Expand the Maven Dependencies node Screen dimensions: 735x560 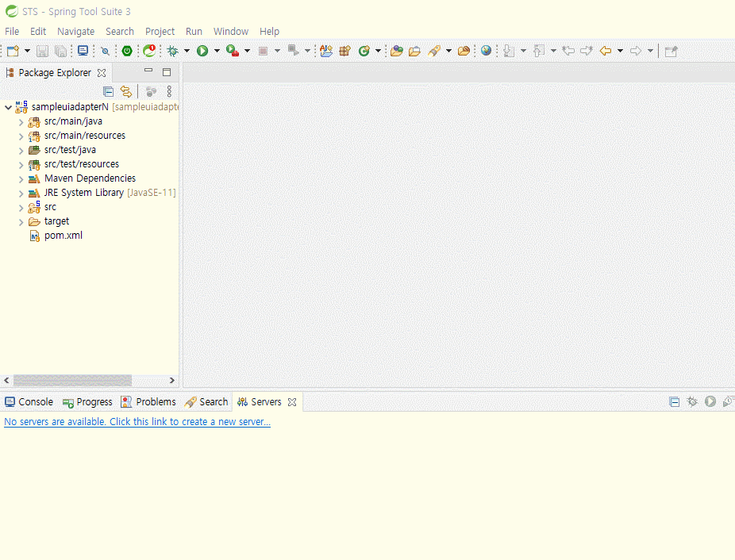click(x=21, y=178)
